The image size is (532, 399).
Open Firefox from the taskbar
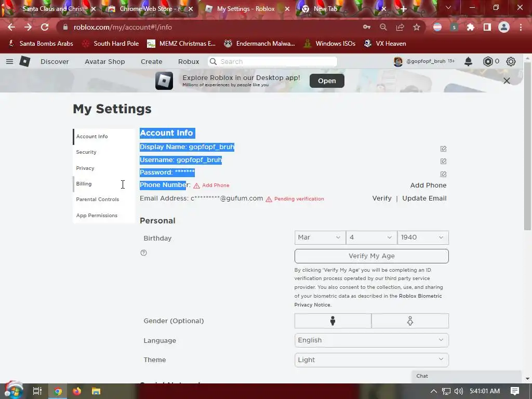tap(77, 391)
